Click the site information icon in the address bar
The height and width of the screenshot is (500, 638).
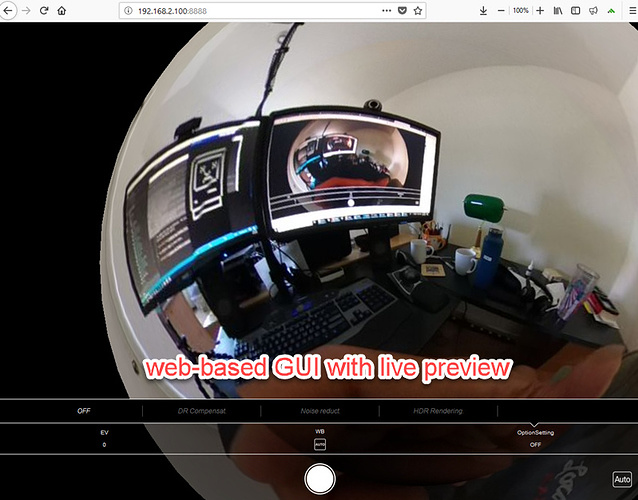click(x=128, y=11)
